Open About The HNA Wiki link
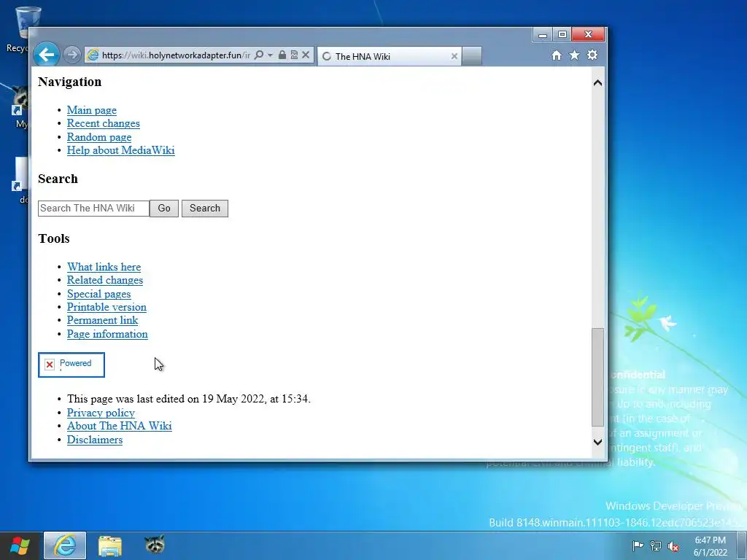 (x=119, y=426)
